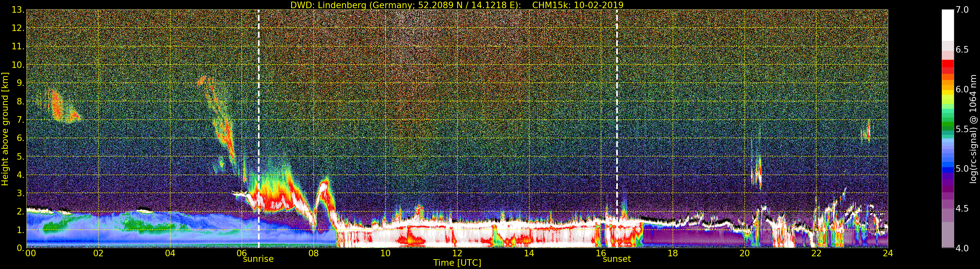
Task: Click the colorbar value label '4.0'
Action: click(x=962, y=248)
